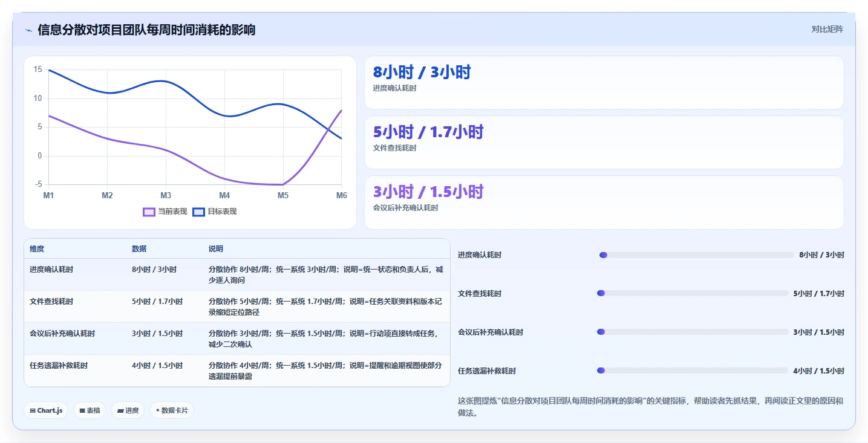Click the 文件查找耗时 progress bar

tap(693, 293)
